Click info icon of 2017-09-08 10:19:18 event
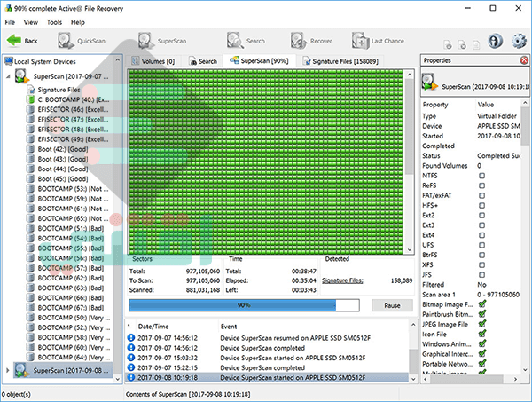Viewport: 532px width, 402px height. 131,377
